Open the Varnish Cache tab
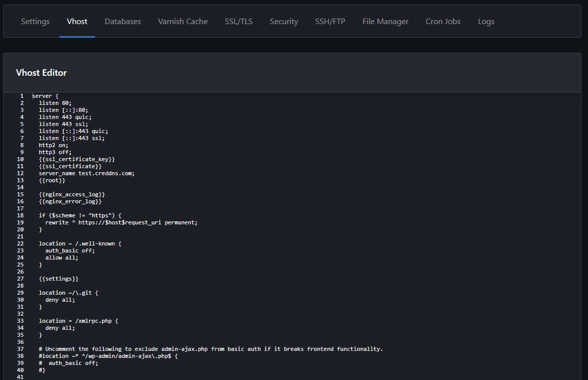Image resolution: width=588 pixels, height=380 pixels. pos(183,22)
